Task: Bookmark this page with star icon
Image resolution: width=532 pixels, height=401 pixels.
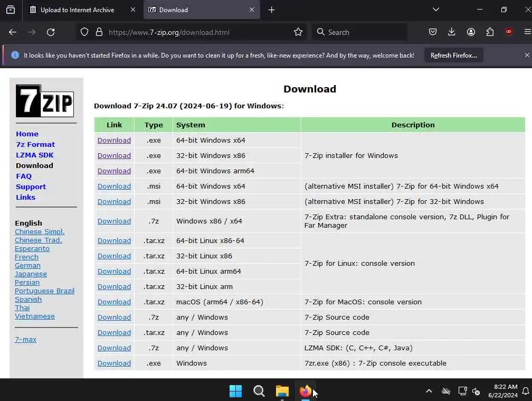Action: click(x=298, y=32)
